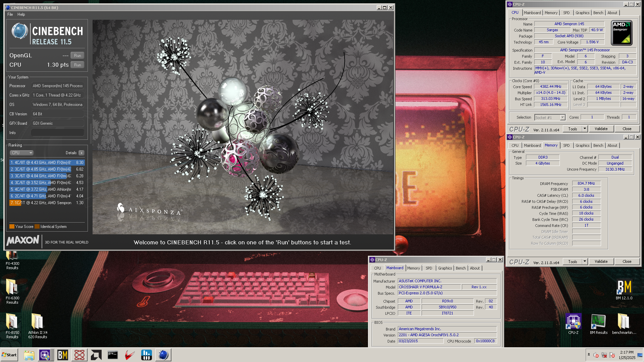Open Socket #1 selection dropdown in CPU-Z
Viewport: 644px width, 362px height.
(x=550, y=118)
